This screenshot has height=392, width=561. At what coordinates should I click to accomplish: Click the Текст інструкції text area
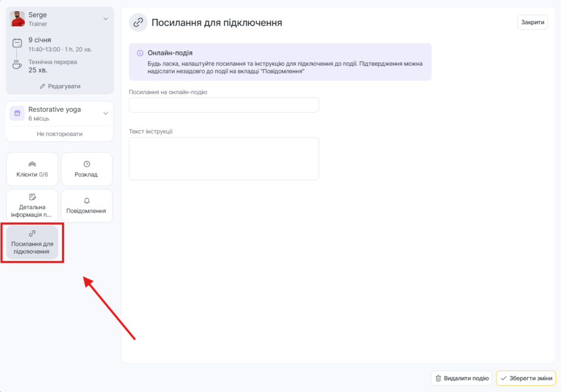click(224, 158)
